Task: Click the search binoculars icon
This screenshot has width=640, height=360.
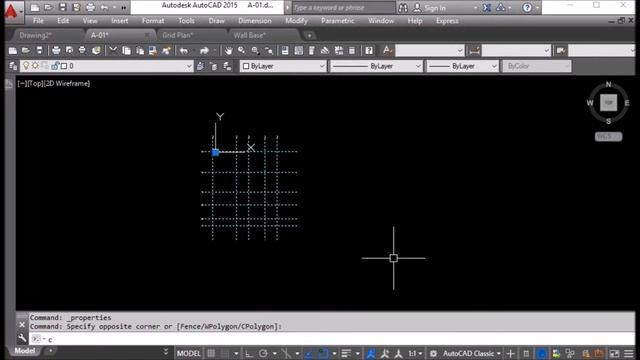Action: pyautogui.click(x=403, y=7)
